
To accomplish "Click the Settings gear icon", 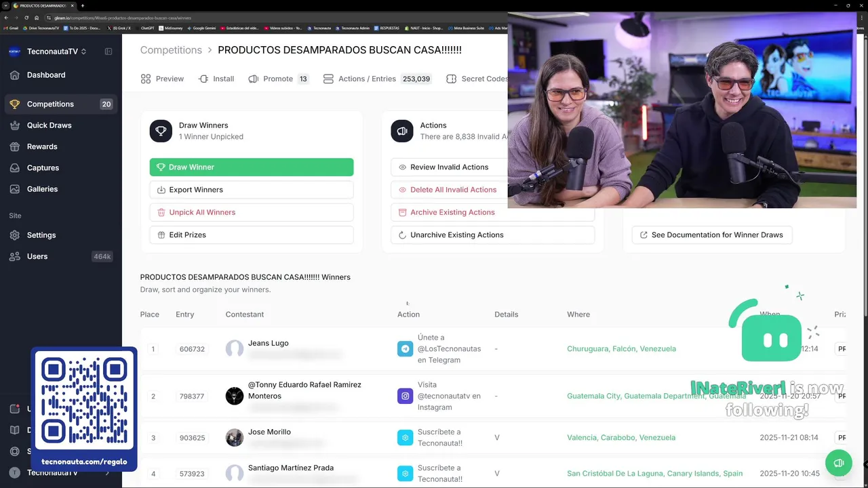I will click(15, 235).
